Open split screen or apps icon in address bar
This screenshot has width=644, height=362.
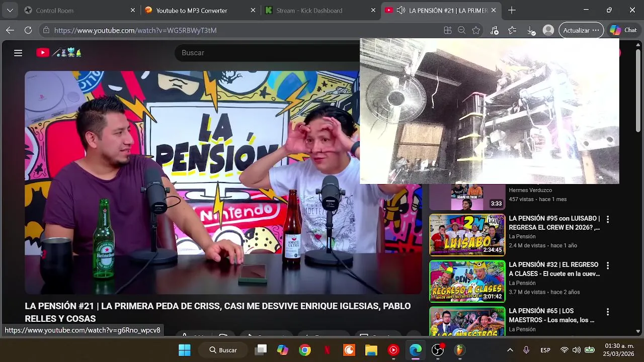(x=448, y=30)
